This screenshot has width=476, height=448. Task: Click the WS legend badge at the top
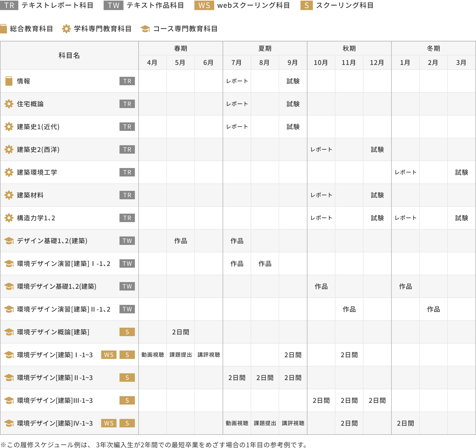click(x=204, y=6)
